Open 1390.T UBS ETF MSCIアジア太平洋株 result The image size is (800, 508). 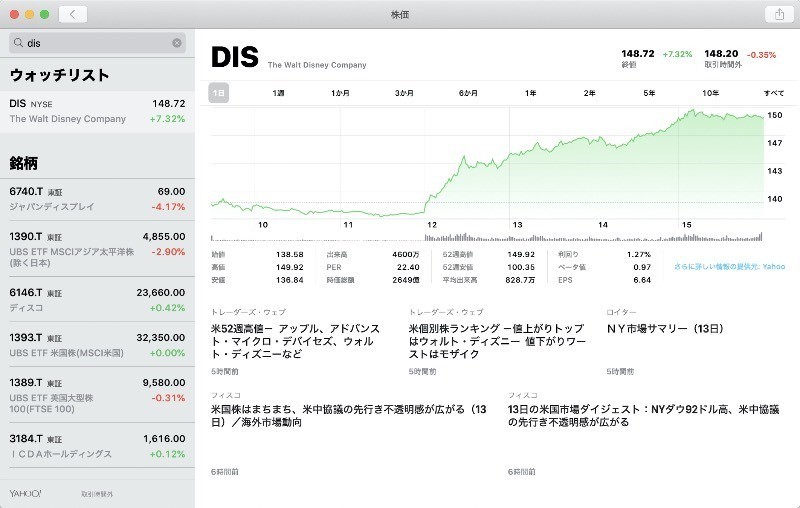click(97, 249)
